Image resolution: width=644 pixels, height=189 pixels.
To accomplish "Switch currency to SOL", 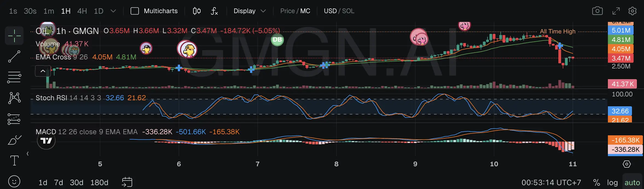I will [x=348, y=11].
